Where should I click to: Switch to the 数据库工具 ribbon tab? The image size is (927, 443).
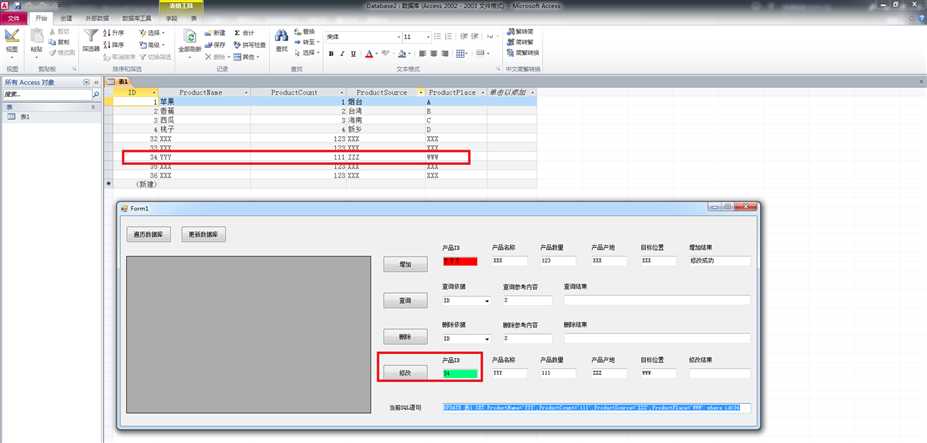click(137, 18)
